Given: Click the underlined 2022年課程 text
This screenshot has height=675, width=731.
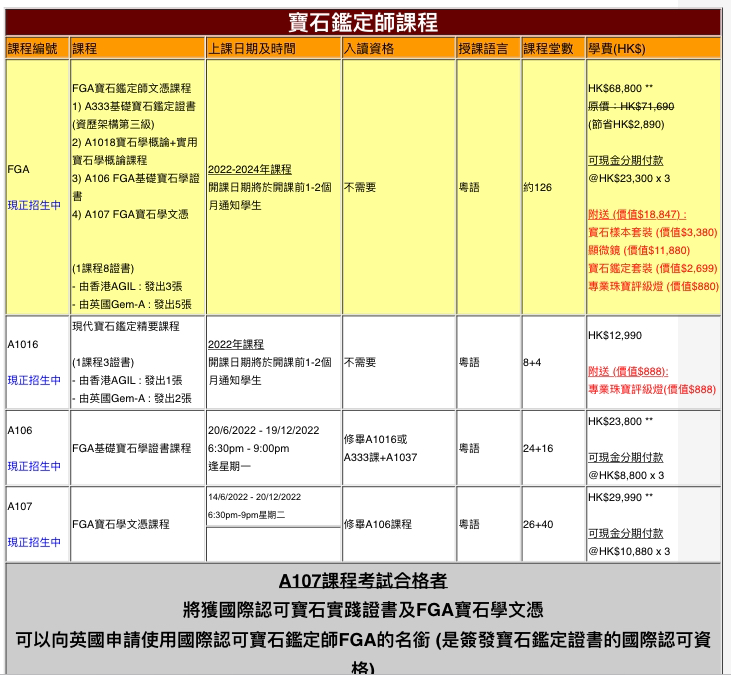Looking at the screenshot, I should coord(236,344).
